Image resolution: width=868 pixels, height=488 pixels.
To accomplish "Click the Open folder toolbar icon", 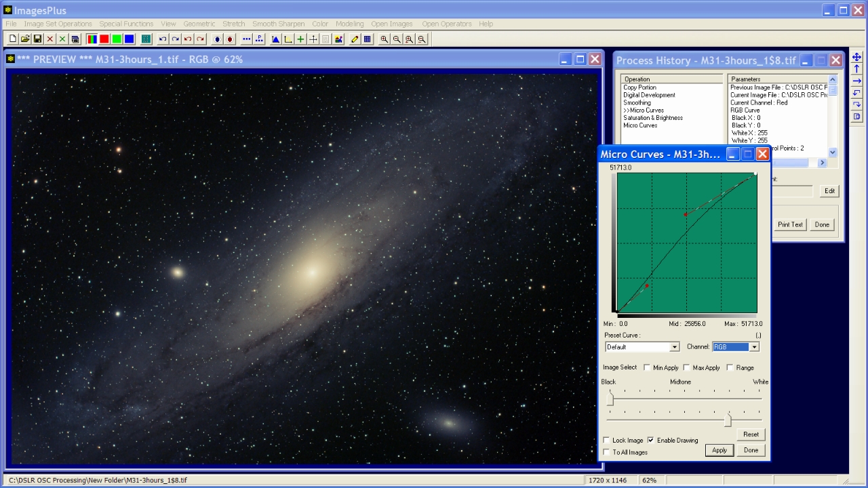I will [x=24, y=39].
